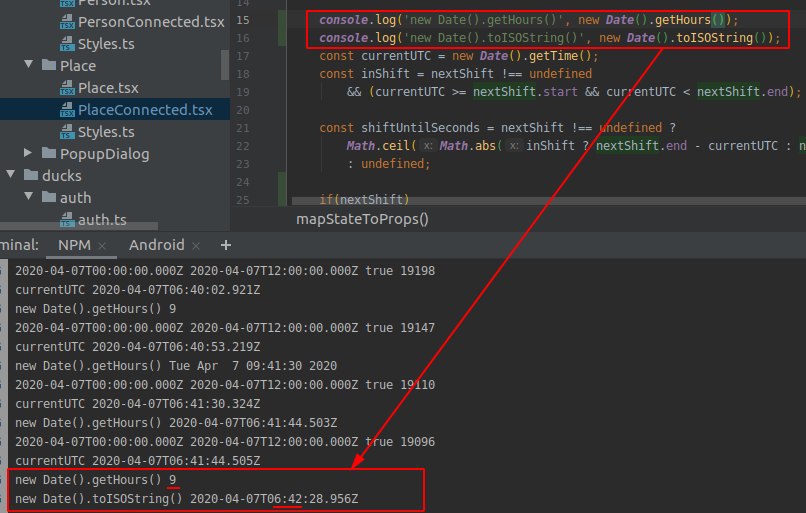The height and width of the screenshot is (513, 806).
Task: Open auth.ts file
Action: (x=102, y=220)
